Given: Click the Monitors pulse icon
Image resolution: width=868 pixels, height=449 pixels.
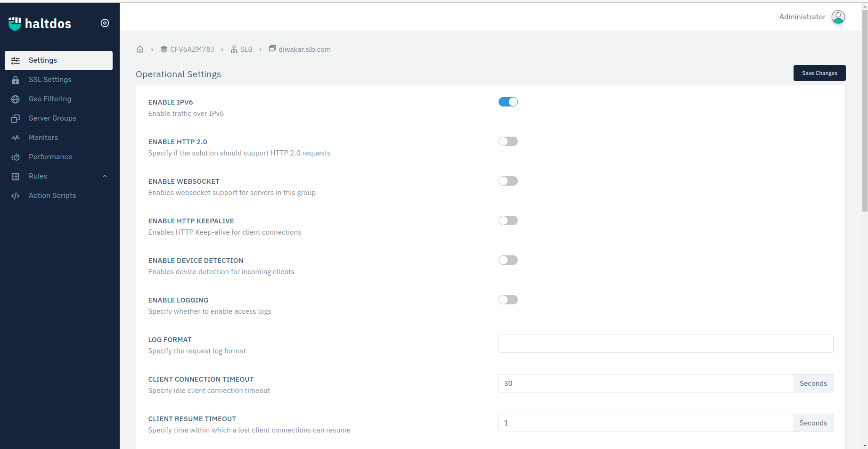Looking at the screenshot, I should (16, 138).
